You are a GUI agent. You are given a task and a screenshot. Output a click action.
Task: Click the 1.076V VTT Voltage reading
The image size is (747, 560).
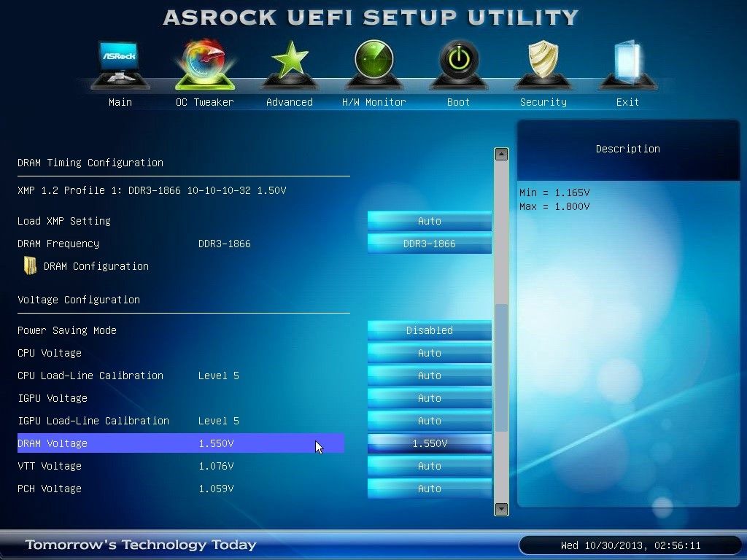(x=216, y=466)
